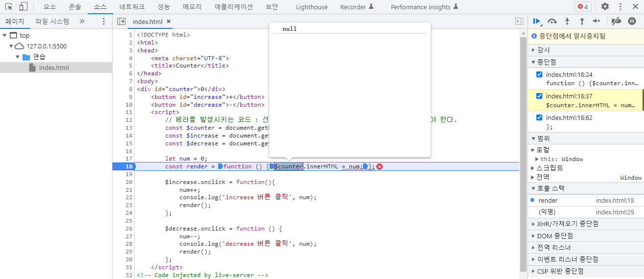This screenshot has width=644, height=279.
Task: Open the red error count badge
Action: coord(583,7)
